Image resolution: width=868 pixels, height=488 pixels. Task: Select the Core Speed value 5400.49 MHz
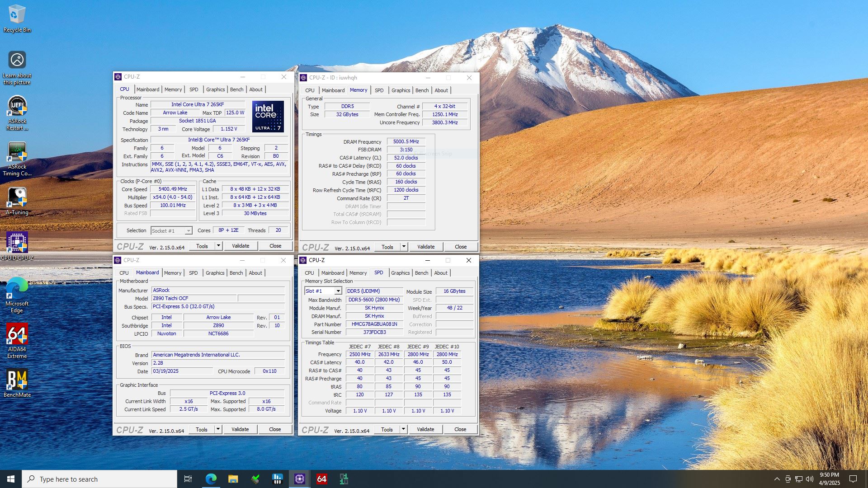173,189
